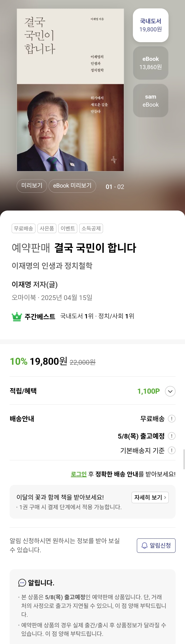This screenshot has width=185, height=644.
Task: Select the 이벤트 tag
Action: pyautogui.click(x=68, y=229)
